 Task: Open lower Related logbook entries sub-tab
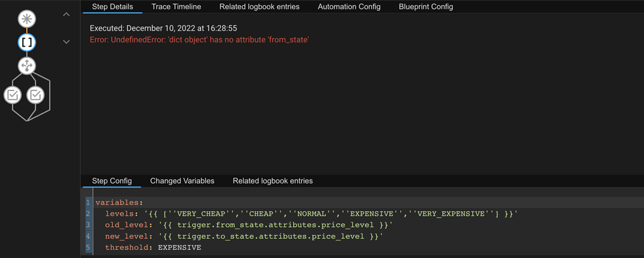(x=273, y=181)
